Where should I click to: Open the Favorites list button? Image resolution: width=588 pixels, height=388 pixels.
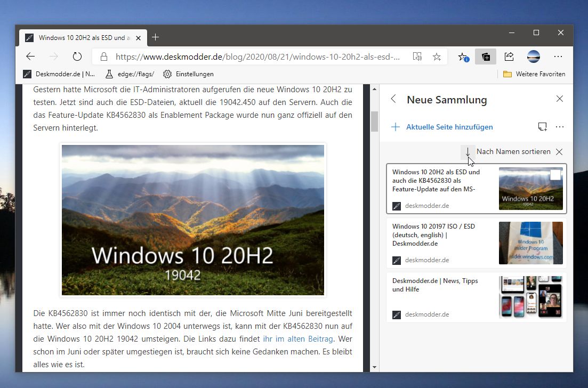tap(463, 56)
